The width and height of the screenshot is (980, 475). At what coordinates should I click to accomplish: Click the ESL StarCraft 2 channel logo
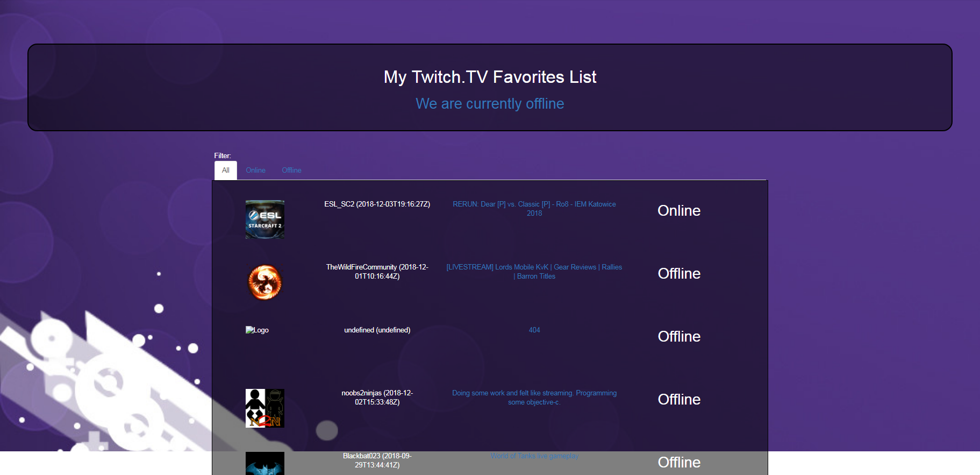(264, 219)
